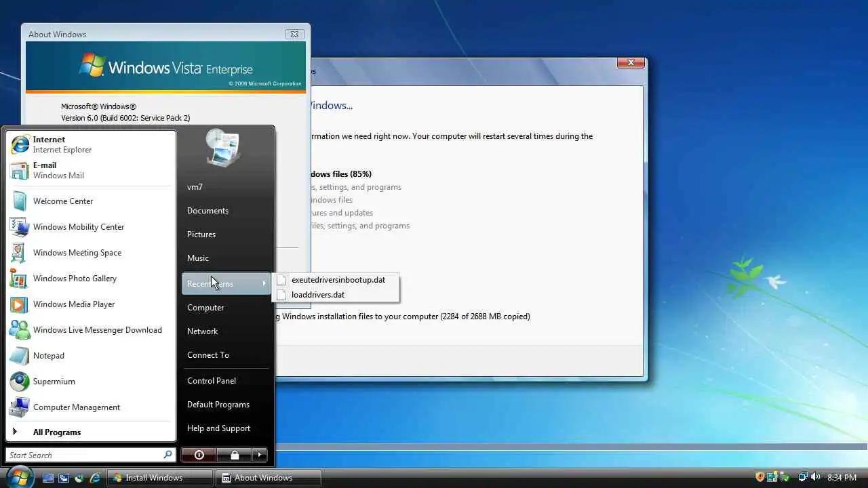
Task: Open Supermium browser
Action: (x=91, y=382)
